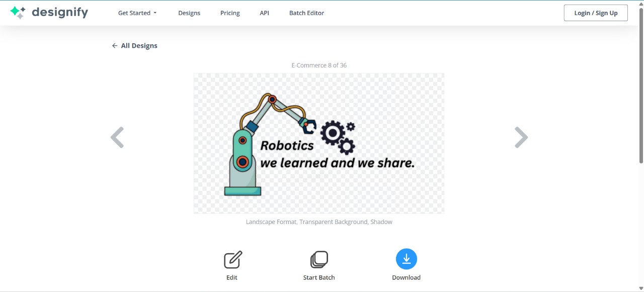Click the Start Batch label
This screenshot has height=292, width=644.
click(319, 277)
